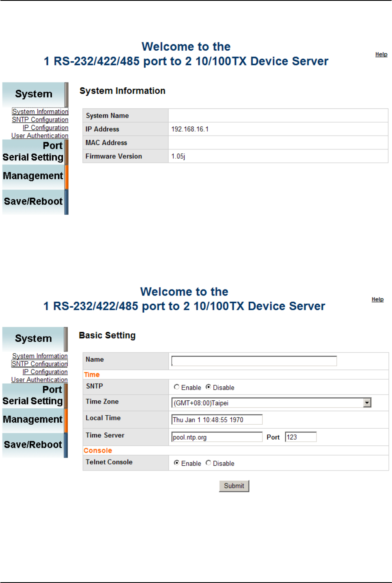Click the MAC Address label cell
392x583 pixels.
click(x=126, y=143)
